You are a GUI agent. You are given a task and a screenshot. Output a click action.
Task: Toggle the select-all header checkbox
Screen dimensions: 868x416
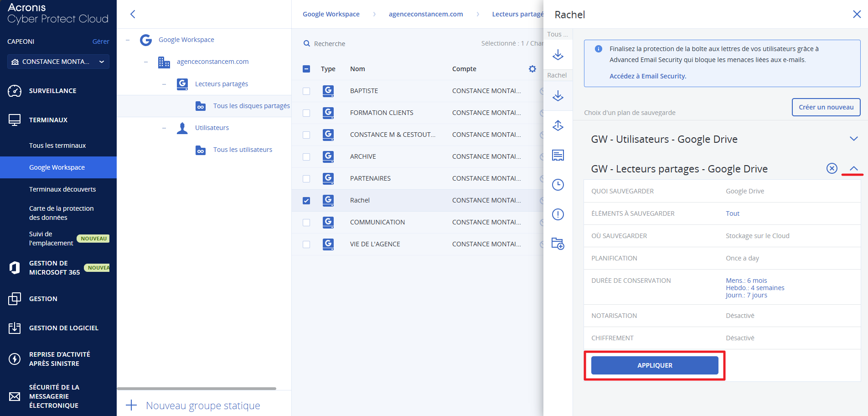coord(306,69)
